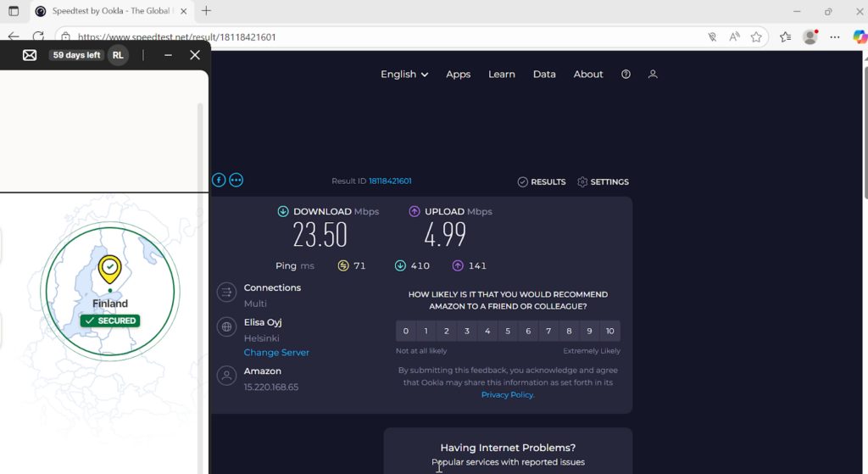Click the Amazon provider user icon
The width and height of the screenshot is (868, 474).
pyautogui.click(x=226, y=376)
